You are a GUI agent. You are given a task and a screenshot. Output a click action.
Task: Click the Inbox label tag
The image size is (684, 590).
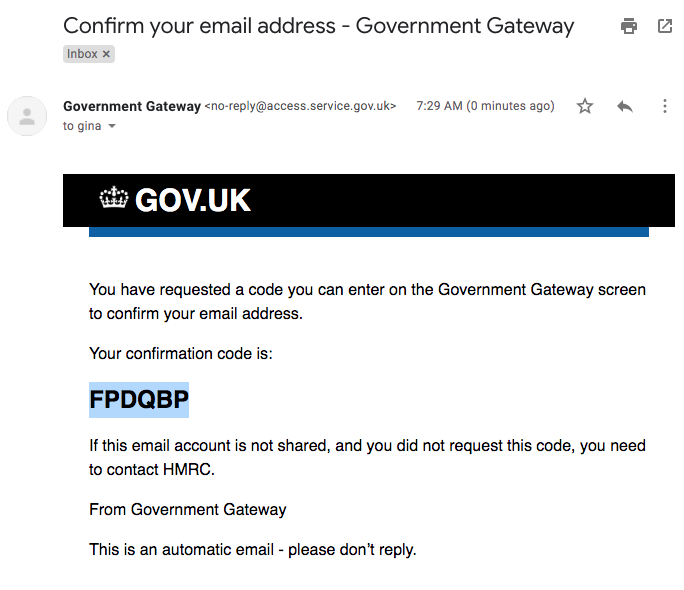(82, 54)
